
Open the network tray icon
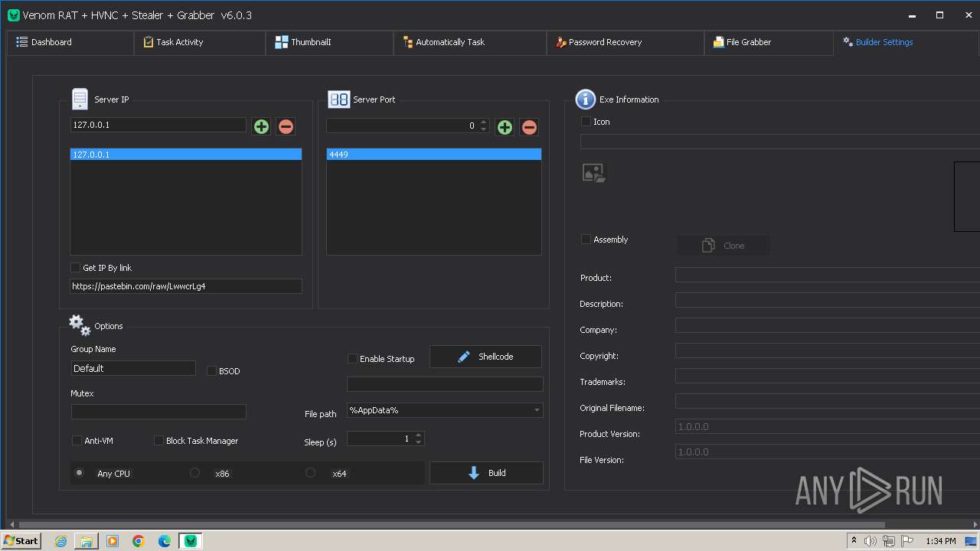coord(889,541)
